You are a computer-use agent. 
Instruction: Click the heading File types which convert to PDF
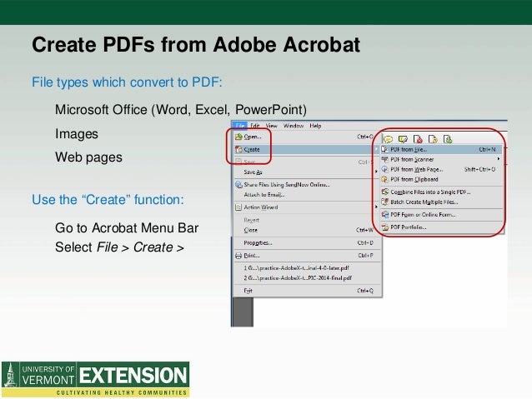[127, 82]
